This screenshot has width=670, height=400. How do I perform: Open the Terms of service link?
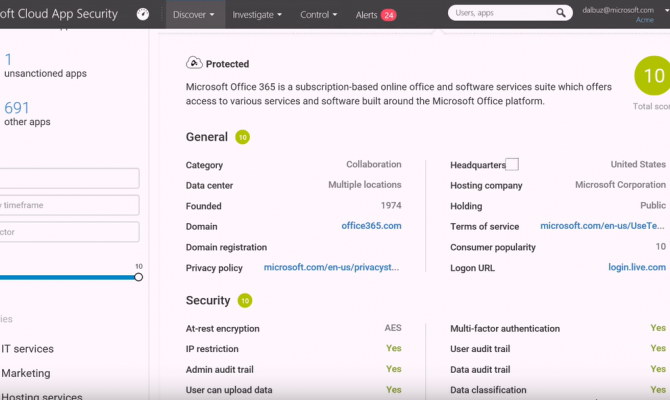[602, 226]
